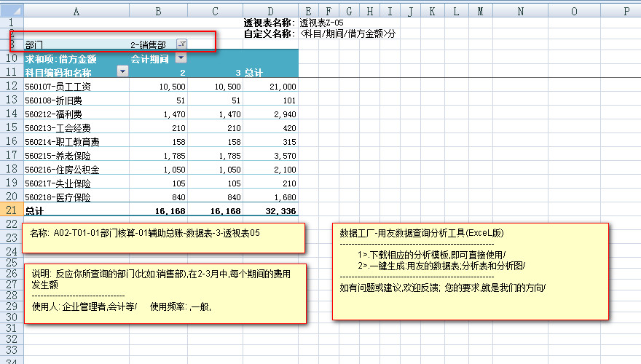Viewport: 641px width, 364px height.
Task: Click the 2-销售部 filter value cell
Action: tap(152, 44)
